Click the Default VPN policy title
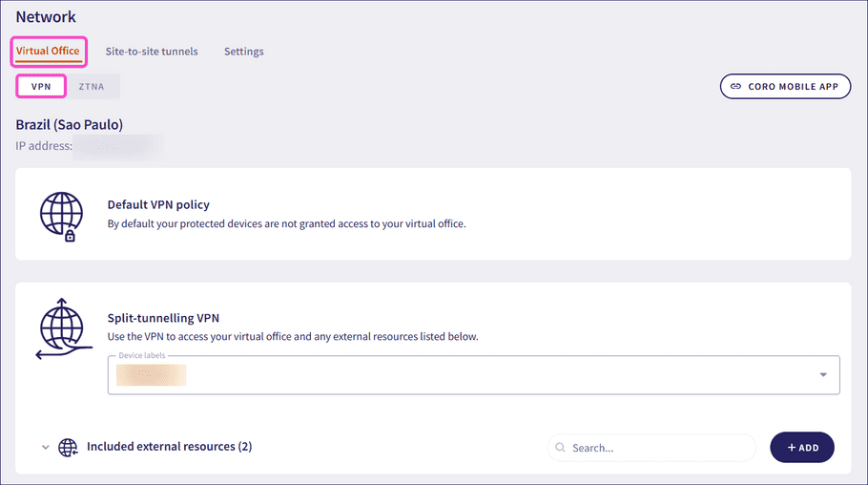Image resolution: width=868 pixels, height=485 pixels. coord(158,204)
